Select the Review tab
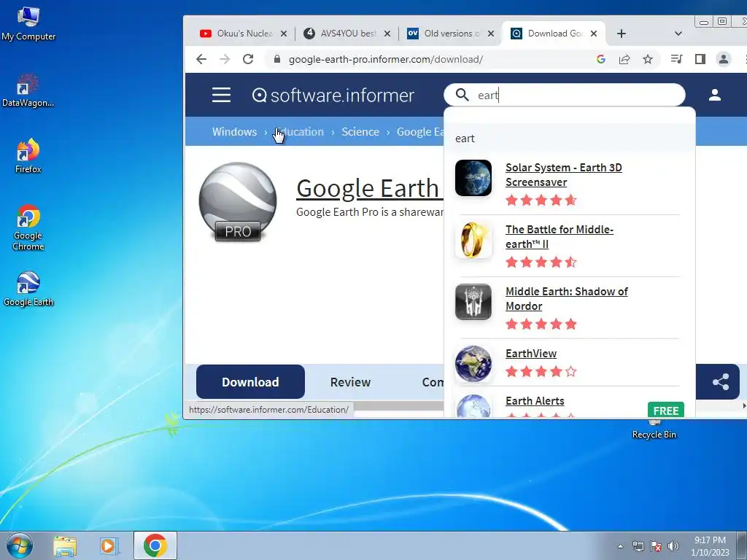The image size is (747, 560). (350, 382)
